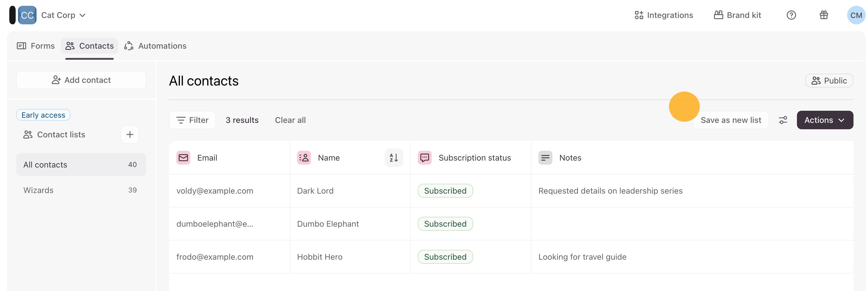Click Save as new list
This screenshot has width=868, height=291.
click(730, 120)
